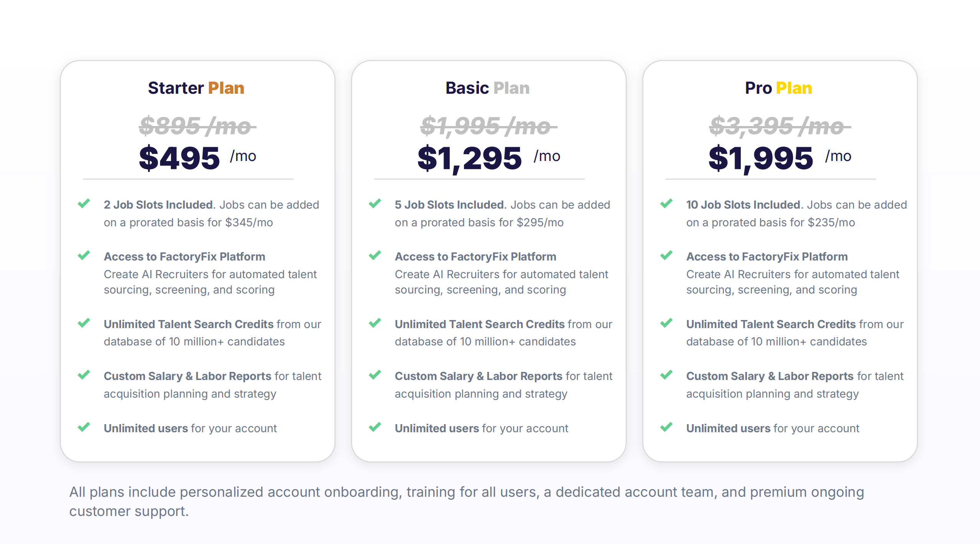
Task: Click Starter plan Talent Search Credits checkmark
Action: pos(84,323)
